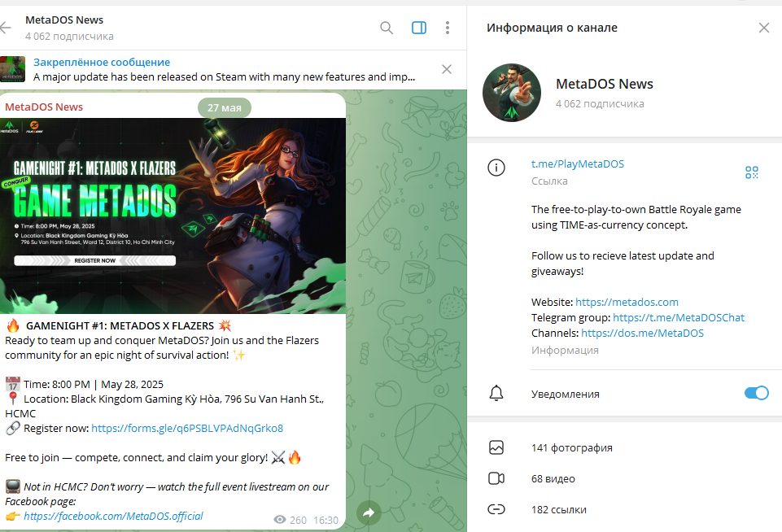Open the facebook.com/MetaDOS.official link
Screen dimensions: 782x532
(x=113, y=516)
